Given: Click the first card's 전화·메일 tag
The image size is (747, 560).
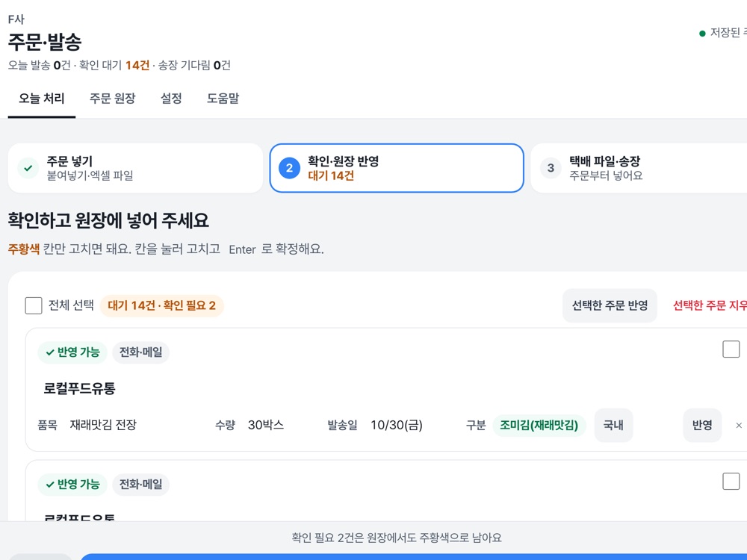Looking at the screenshot, I should tap(140, 352).
